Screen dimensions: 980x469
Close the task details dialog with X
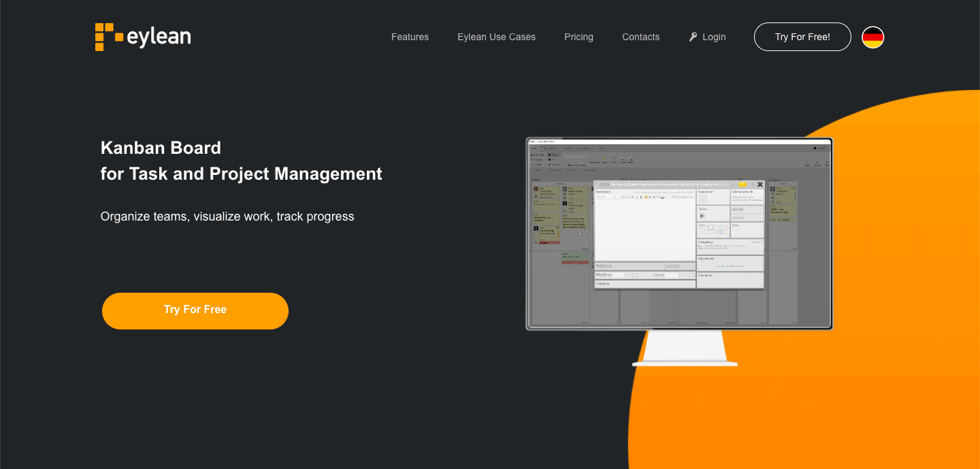click(x=760, y=184)
